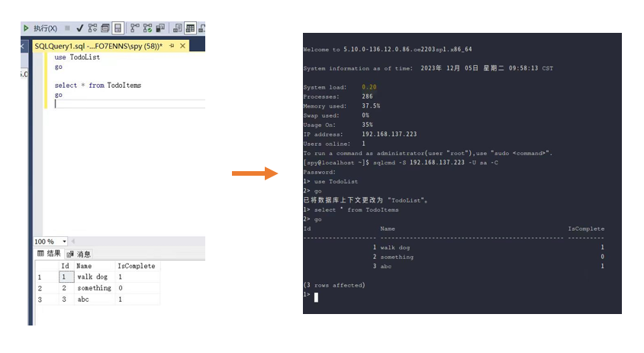Select Results to Grid icon

(x=190, y=28)
